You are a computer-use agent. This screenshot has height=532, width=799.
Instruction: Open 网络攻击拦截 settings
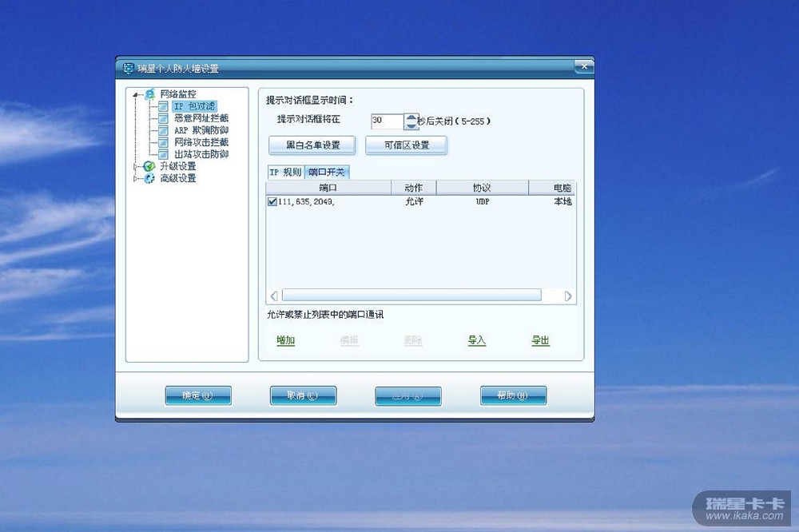[201, 142]
